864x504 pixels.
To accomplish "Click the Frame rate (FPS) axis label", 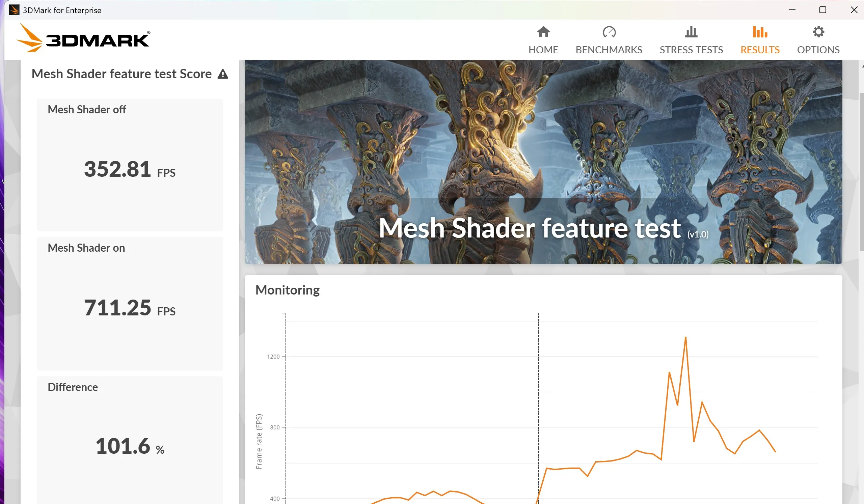I will 259,442.
